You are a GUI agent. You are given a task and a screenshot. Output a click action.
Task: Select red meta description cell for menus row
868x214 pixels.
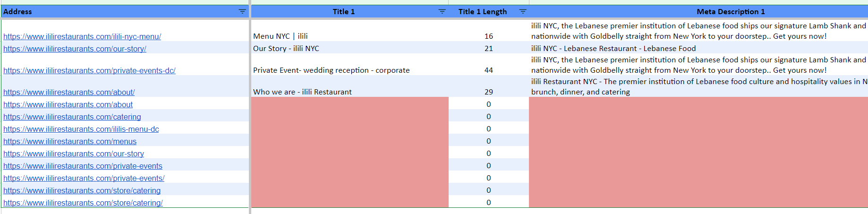coord(698,141)
